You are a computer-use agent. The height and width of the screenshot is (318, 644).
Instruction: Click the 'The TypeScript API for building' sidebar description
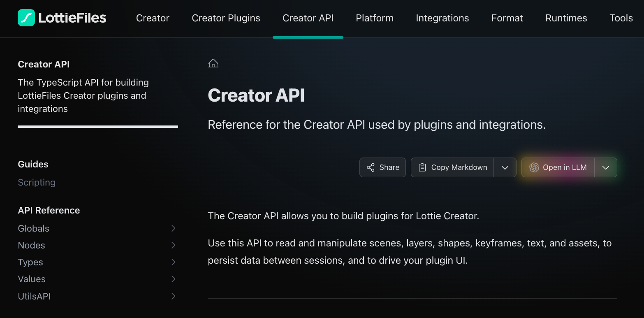point(83,95)
